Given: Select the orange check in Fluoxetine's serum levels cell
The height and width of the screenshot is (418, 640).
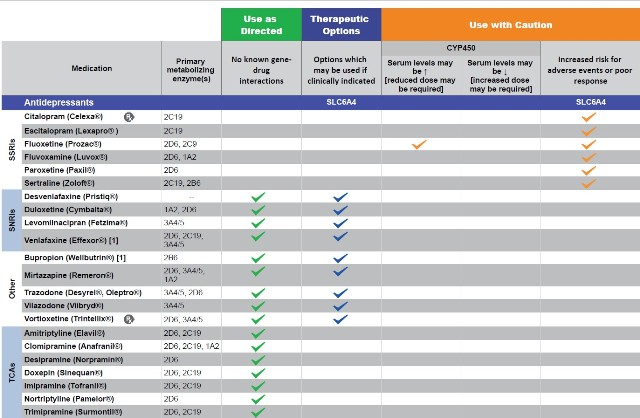Looking at the screenshot, I should pos(419,144).
